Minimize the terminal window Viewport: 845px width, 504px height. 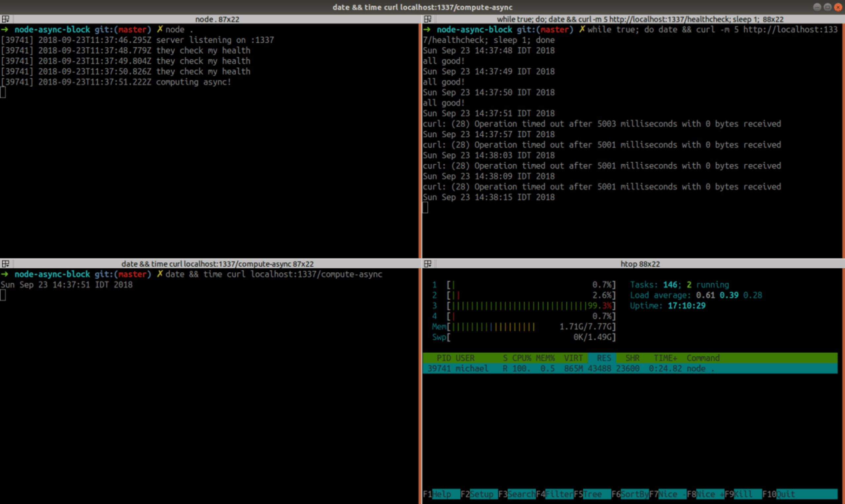817,7
